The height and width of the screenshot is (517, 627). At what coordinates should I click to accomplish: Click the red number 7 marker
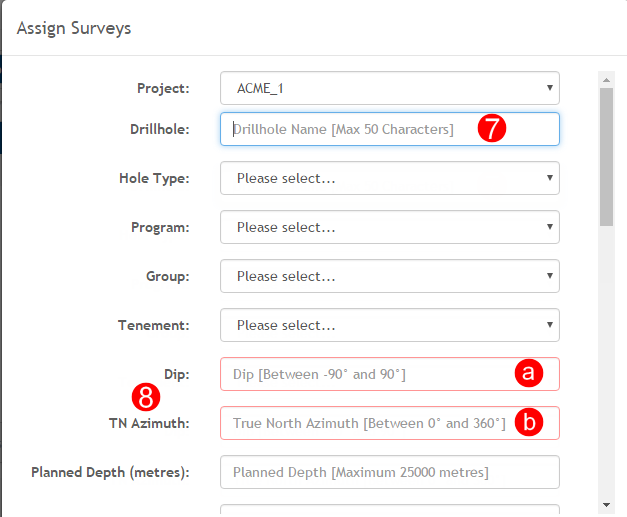click(492, 128)
